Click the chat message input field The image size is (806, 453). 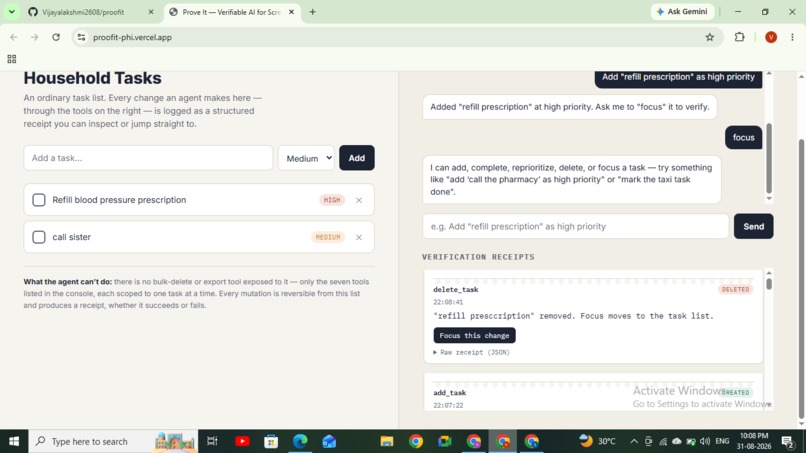click(x=575, y=226)
